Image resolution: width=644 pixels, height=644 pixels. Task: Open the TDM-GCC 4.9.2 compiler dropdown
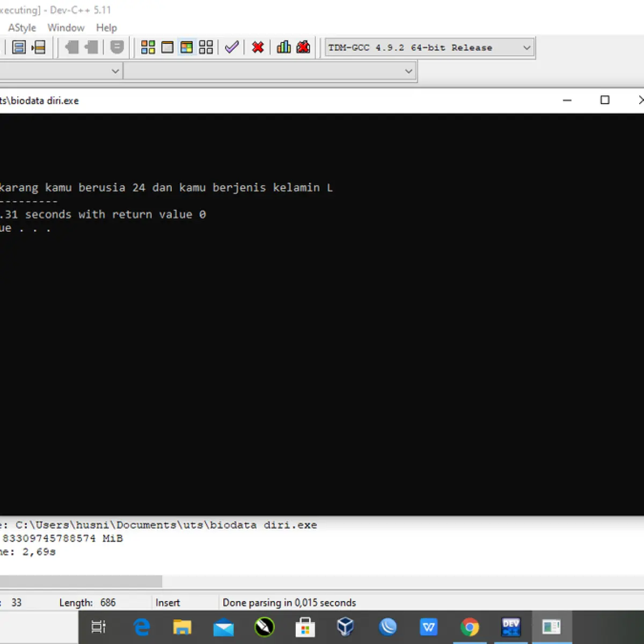(430, 48)
